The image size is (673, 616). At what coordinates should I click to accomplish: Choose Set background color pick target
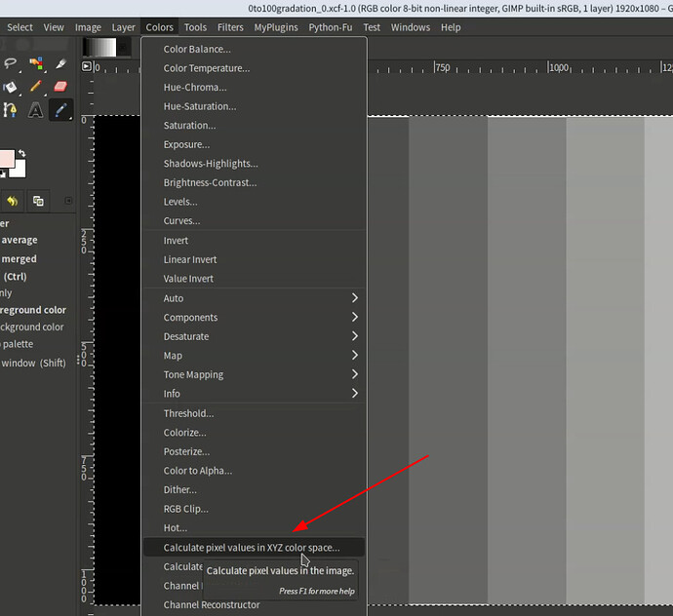(x=32, y=327)
